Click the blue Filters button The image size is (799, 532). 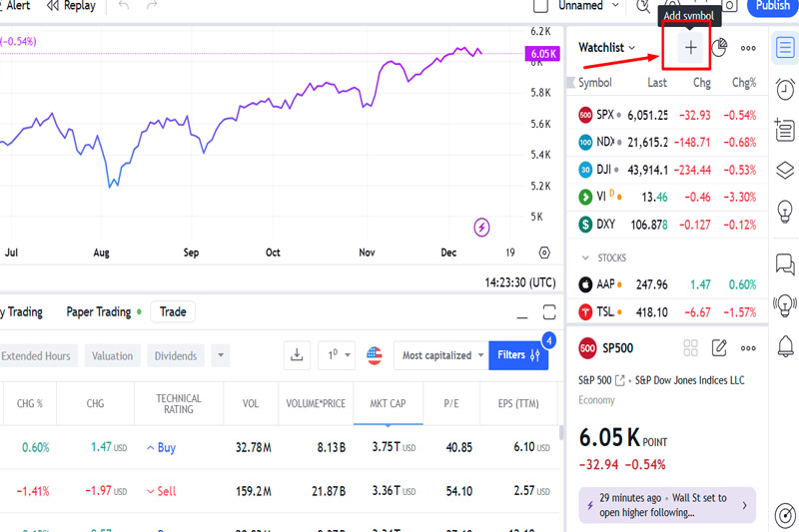pyautogui.click(x=517, y=355)
